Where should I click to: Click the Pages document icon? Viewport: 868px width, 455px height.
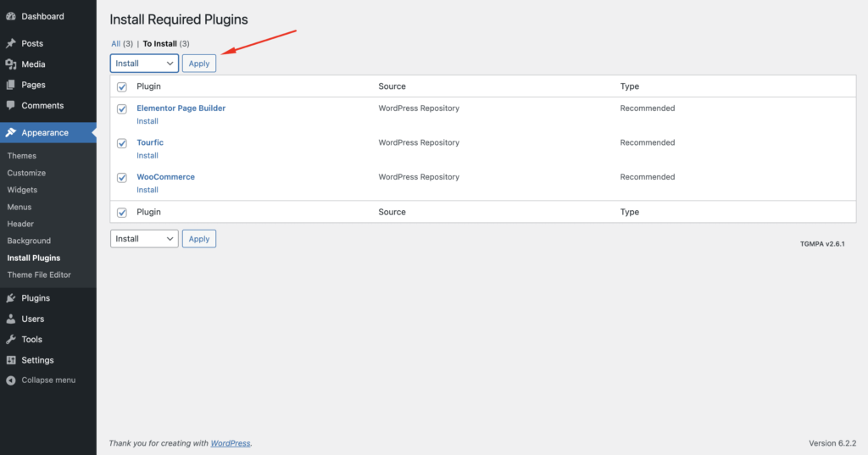[x=10, y=85]
